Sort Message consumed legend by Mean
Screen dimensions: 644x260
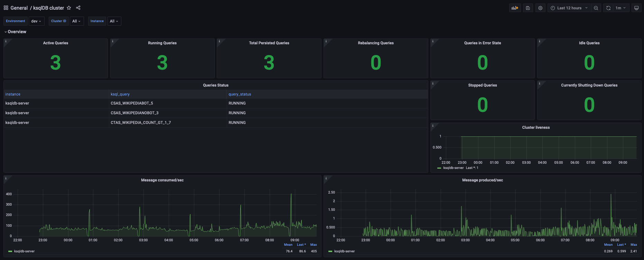coord(288,245)
